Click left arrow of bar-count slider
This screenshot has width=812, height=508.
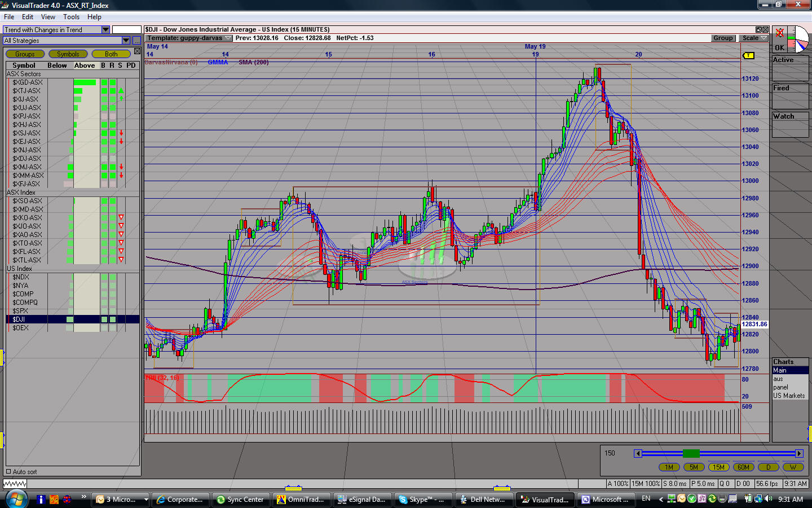click(x=638, y=453)
